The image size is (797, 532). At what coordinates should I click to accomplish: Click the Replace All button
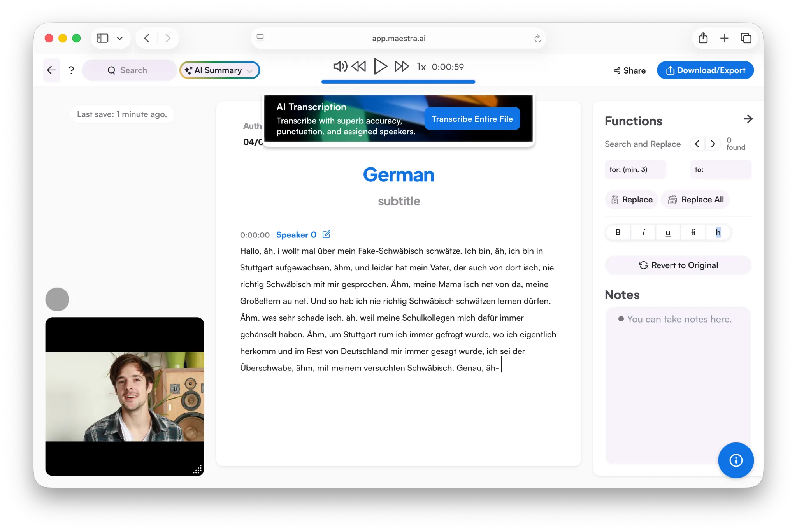click(695, 200)
